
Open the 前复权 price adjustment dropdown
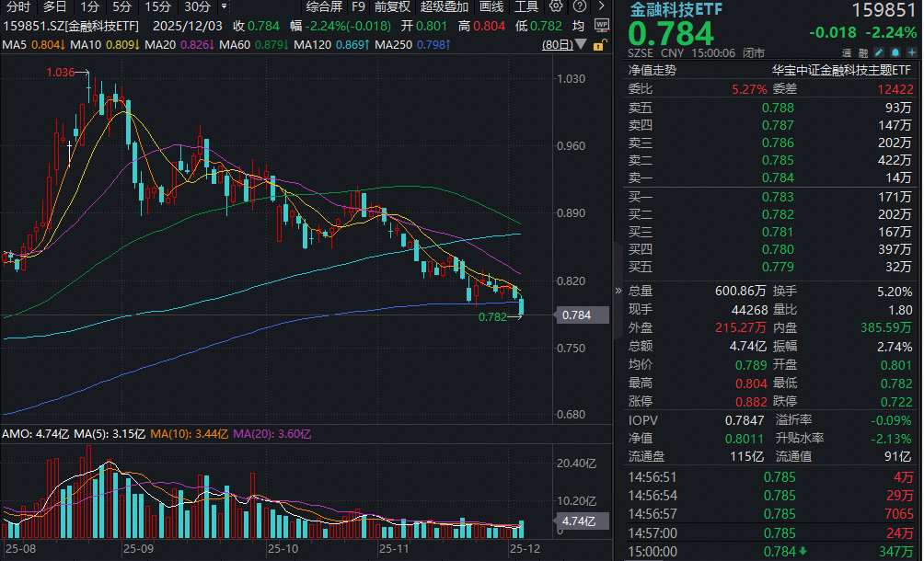(x=392, y=7)
